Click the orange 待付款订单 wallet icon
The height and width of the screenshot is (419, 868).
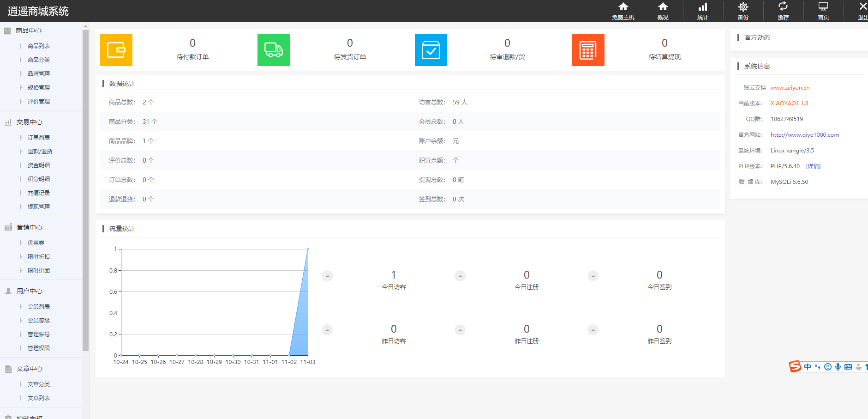click(x=116, y=50)
